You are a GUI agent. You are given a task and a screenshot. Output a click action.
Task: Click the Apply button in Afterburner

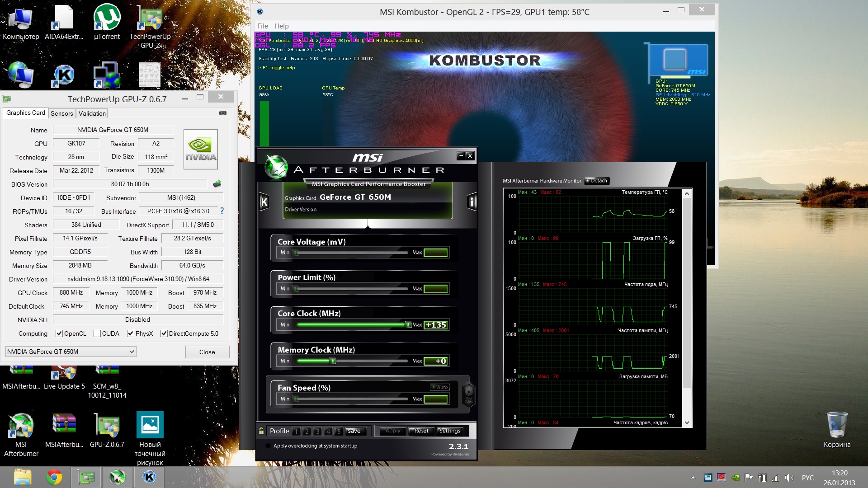[391, 430]
